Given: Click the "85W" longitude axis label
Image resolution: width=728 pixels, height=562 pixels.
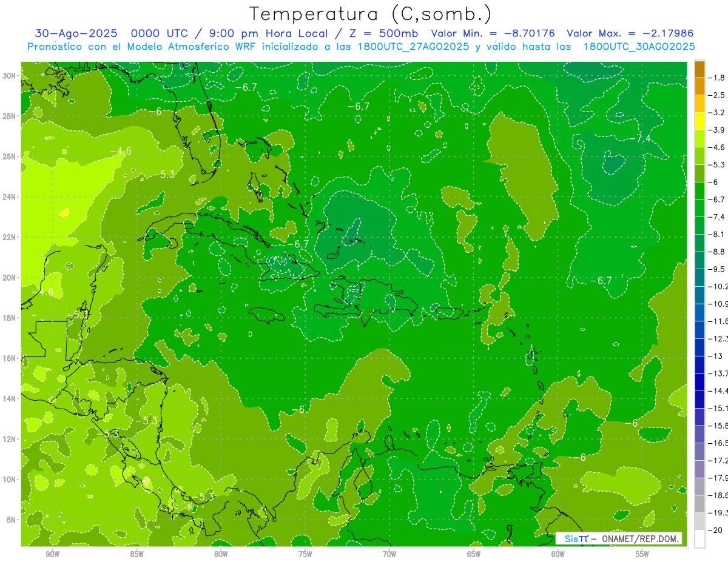Looking at the screenshot, I should [x=136, y=554].
